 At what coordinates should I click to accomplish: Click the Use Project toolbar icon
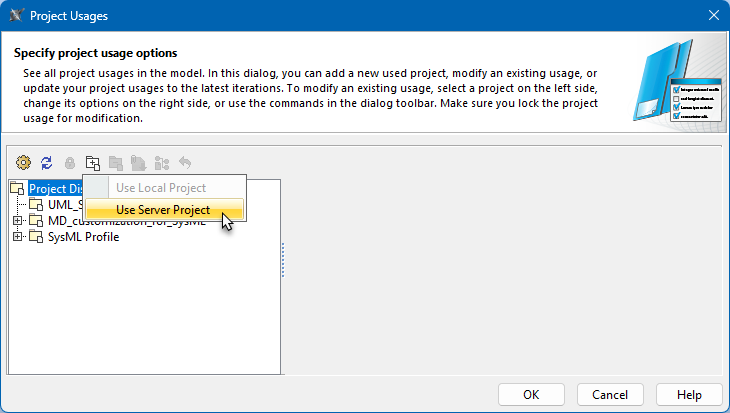coord(92,162)
